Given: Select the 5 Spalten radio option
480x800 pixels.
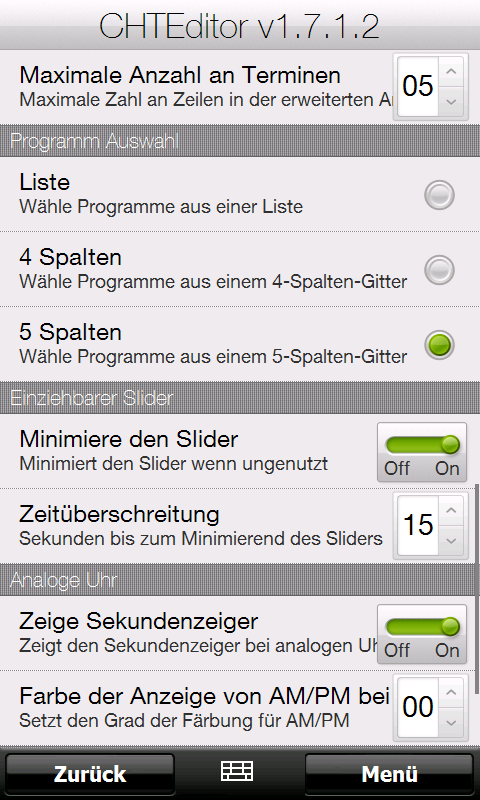Looking at the screenshot, I should [439, 345].
